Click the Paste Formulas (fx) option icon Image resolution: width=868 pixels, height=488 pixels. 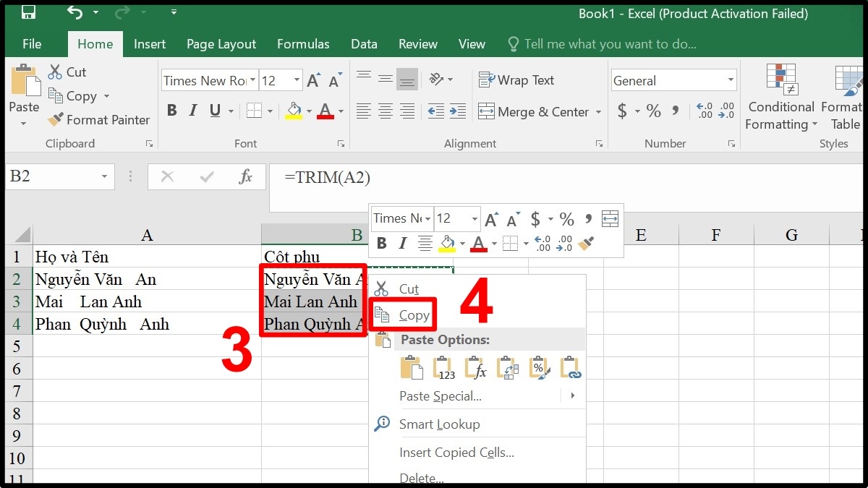point(475,368)
